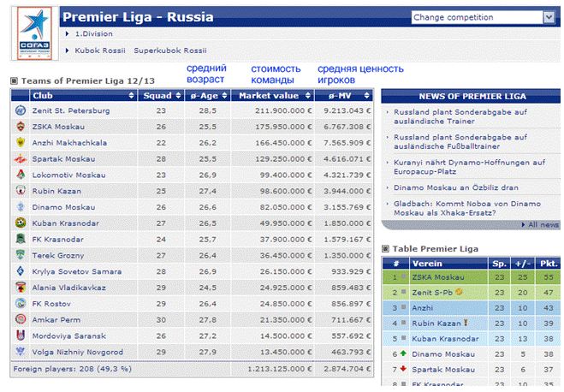
Task: Click the ball icon beside Zenit S-Pb
Action: tap(459, 292)
